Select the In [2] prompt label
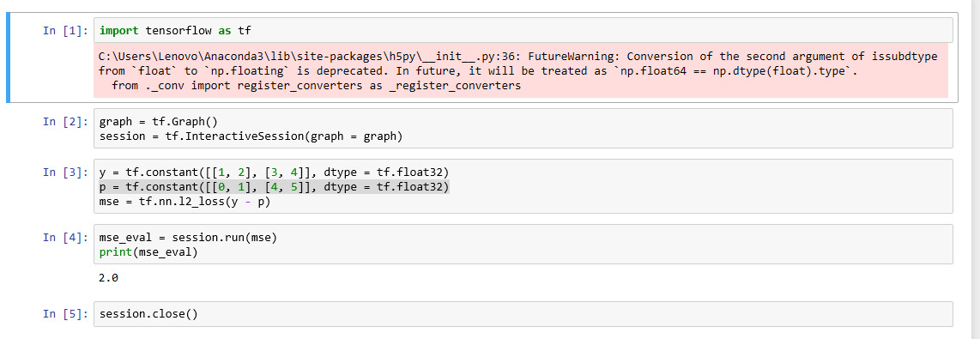This screenshot has height=339, width=980. [x=65, y=121]
